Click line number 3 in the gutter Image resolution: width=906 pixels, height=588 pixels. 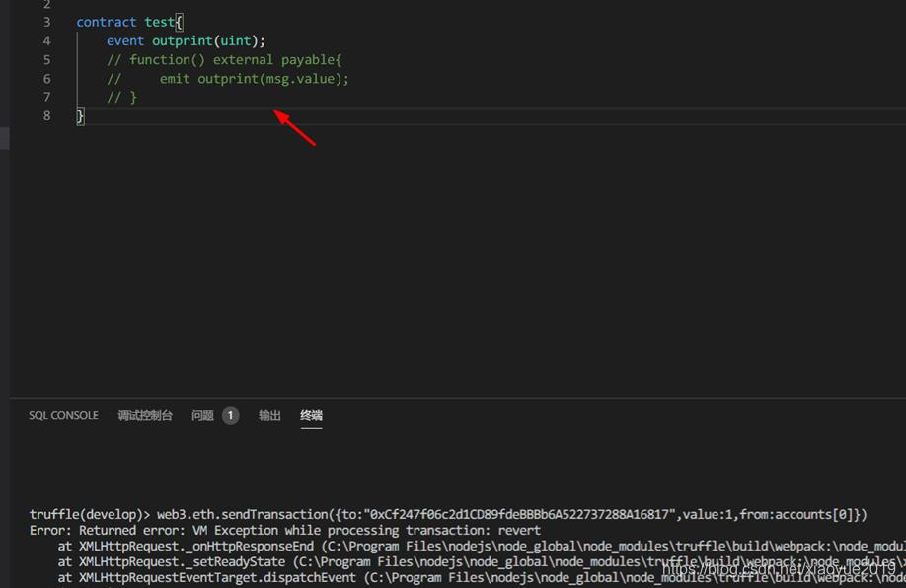[46, 22]
